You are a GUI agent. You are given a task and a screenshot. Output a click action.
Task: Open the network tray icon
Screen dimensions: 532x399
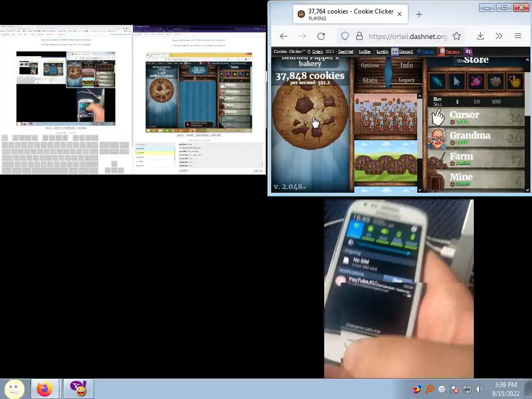(x=467, y=389)
